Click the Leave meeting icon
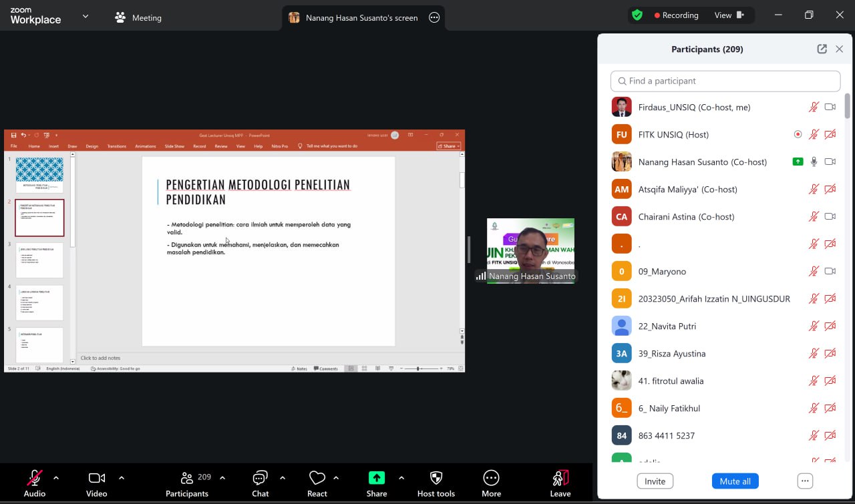This screenshot has height=504, width=855. point(560,478)
